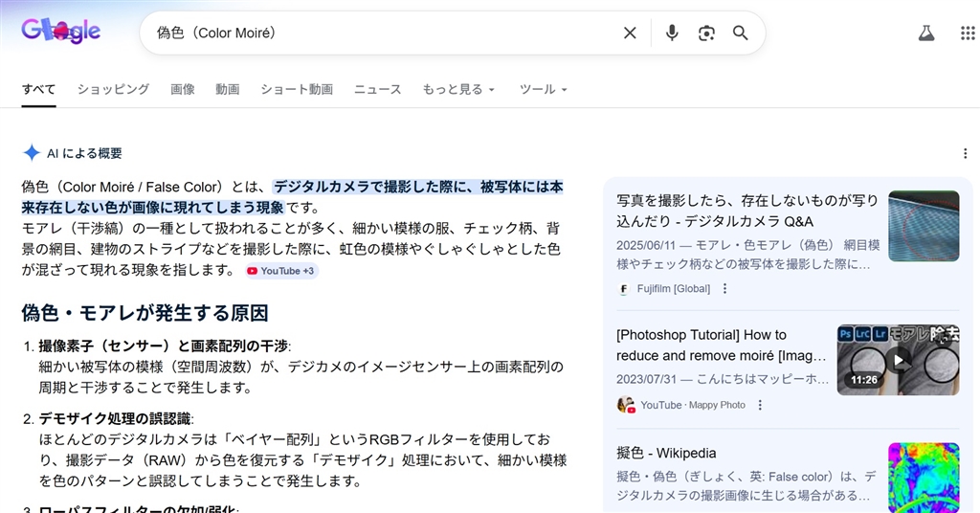Open the ツール dropdown menu
This screenshot has height=513, width=980.
[543, 89]
